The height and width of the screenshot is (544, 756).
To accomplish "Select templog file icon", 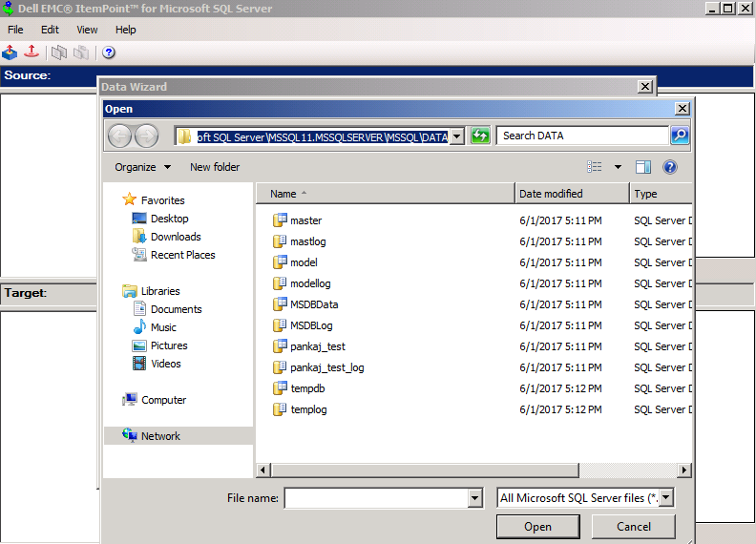I will (x=280, y=409).
